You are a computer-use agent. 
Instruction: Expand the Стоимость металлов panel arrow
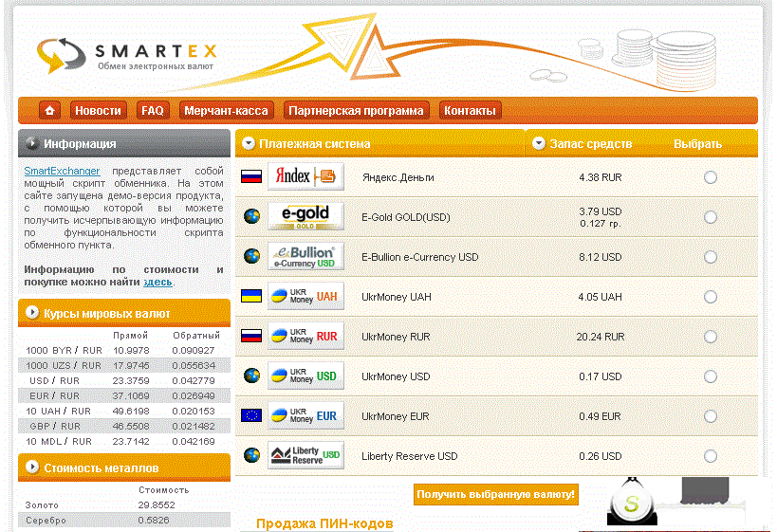click(32, 468)
